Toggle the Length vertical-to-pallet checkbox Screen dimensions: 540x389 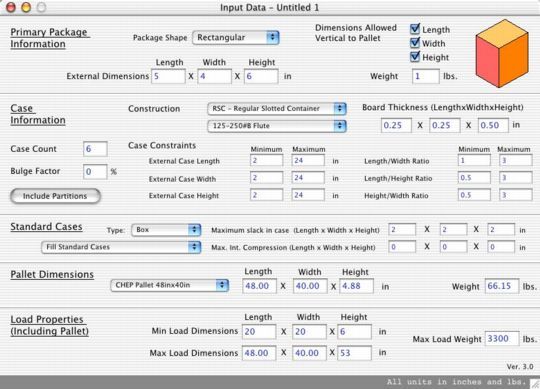(x=415, y=29)
